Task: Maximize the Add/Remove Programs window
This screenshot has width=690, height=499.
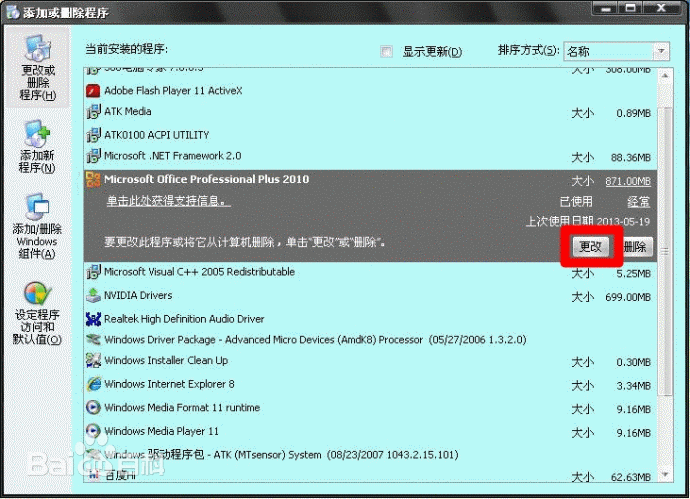Action: [x=631, y=9]
